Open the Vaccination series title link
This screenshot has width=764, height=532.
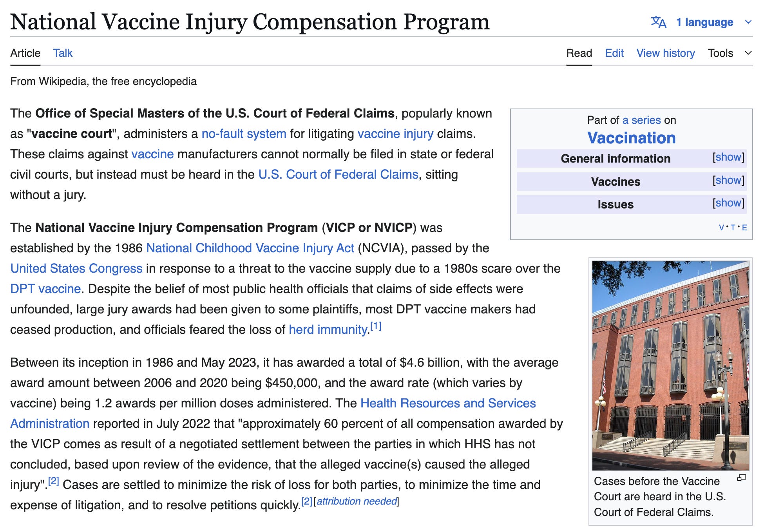tap(631, 138)
